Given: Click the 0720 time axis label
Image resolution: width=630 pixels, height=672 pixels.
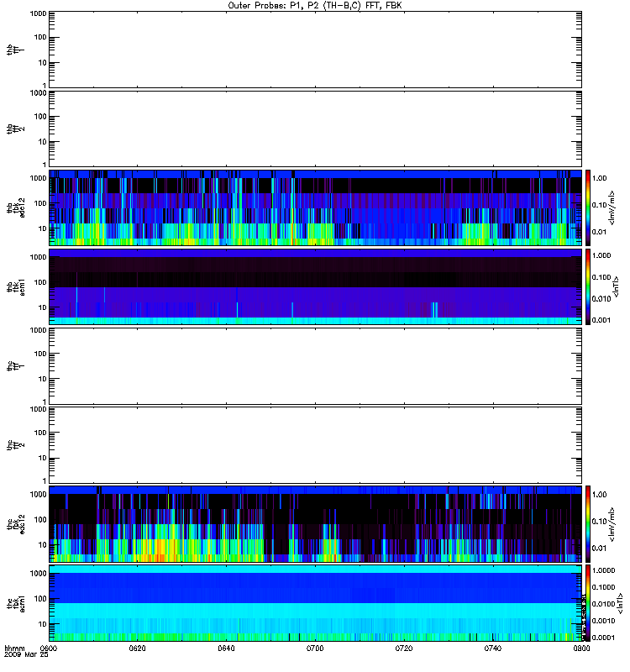Looking at the screenshot, I should 404,648.
